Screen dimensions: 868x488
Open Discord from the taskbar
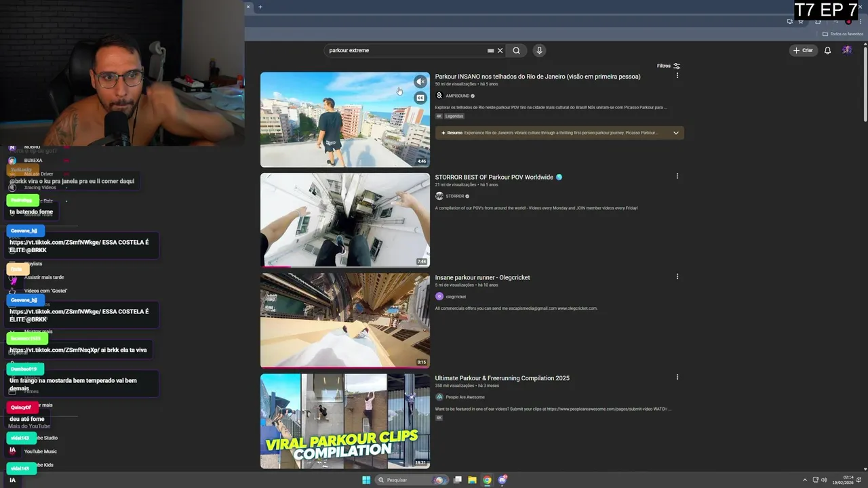[x=502, y=480]
